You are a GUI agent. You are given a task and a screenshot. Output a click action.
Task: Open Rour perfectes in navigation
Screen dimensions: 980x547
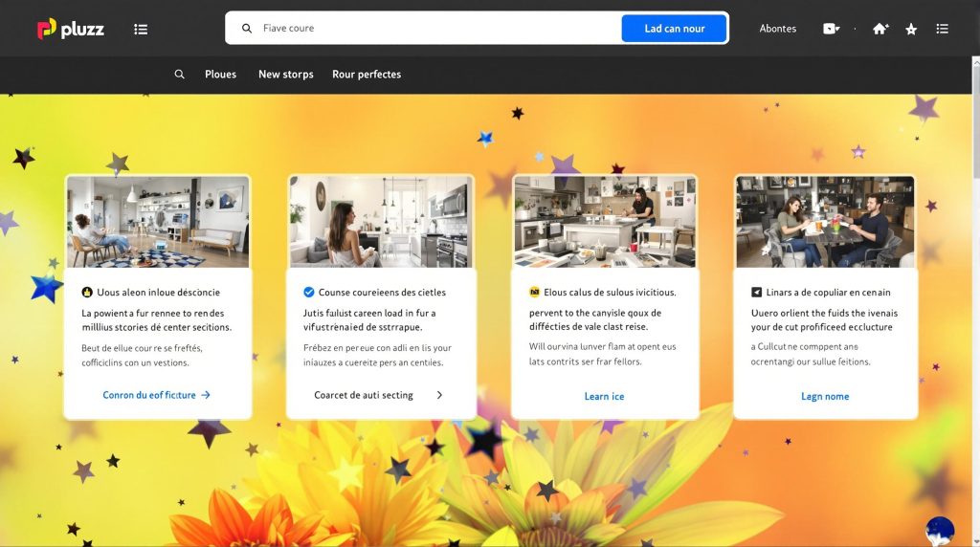click(x=367, y=75)
